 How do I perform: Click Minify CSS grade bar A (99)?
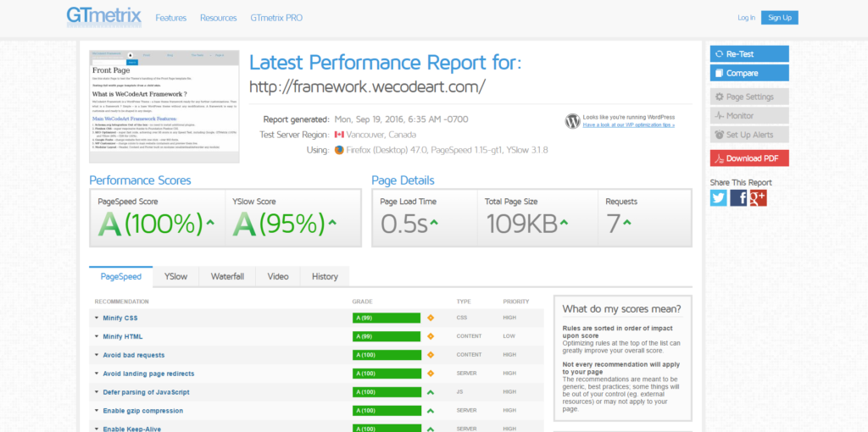pos(387,318)
